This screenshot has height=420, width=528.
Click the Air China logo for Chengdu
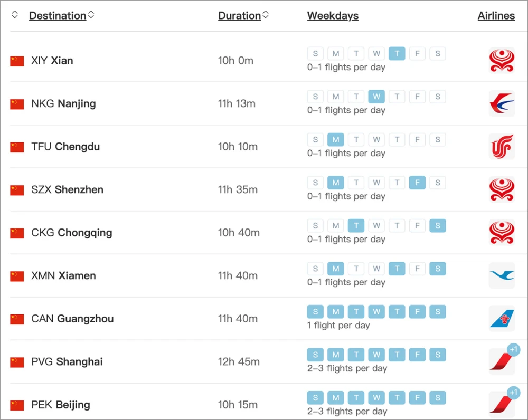click(x=502, y=147)
